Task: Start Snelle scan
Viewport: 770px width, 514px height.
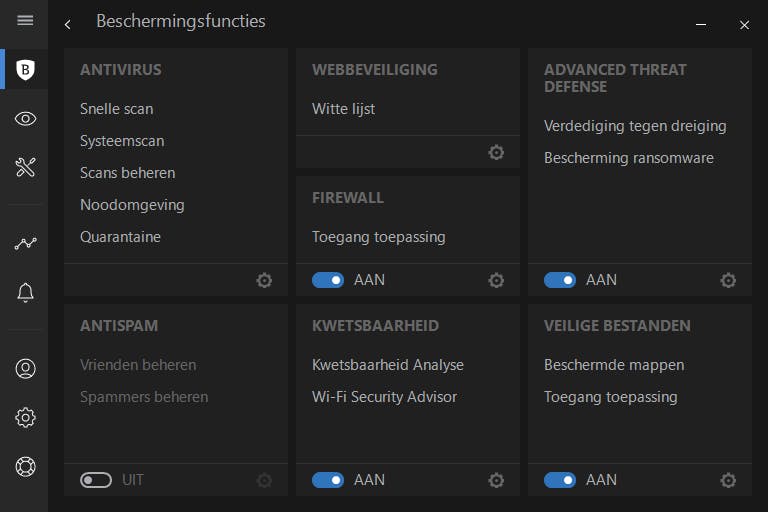Action: 117,109
